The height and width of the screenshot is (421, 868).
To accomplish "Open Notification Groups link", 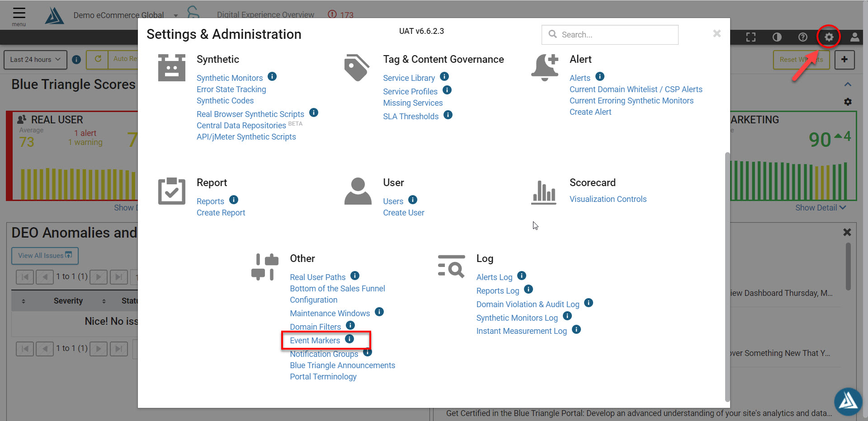I will [x=324, y=354].
